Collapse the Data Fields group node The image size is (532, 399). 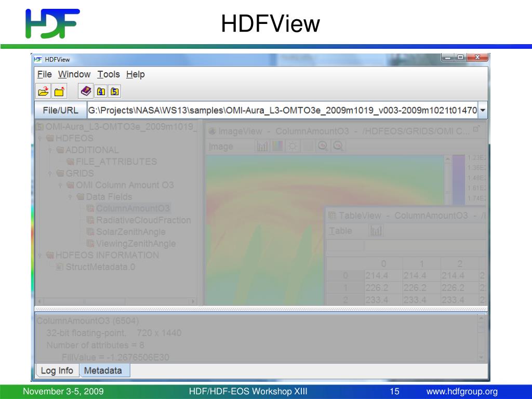click(x=70, y=197)
